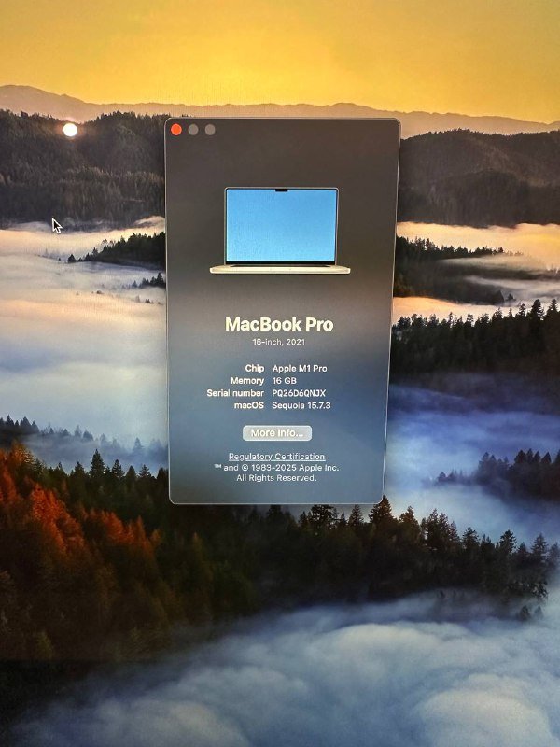Click the 1983-2025 Apple Inc. copyright line
Image resolution: width=560 pixels, height=747 pixels.
pyautogui.click(x=276, y=468)
